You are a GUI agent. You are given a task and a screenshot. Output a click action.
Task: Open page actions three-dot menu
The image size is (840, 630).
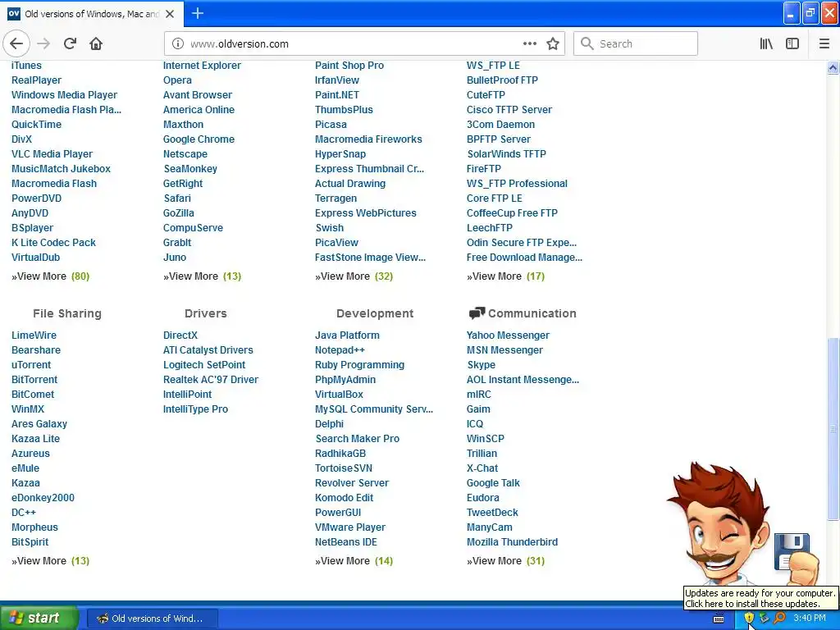pos(529,43)
